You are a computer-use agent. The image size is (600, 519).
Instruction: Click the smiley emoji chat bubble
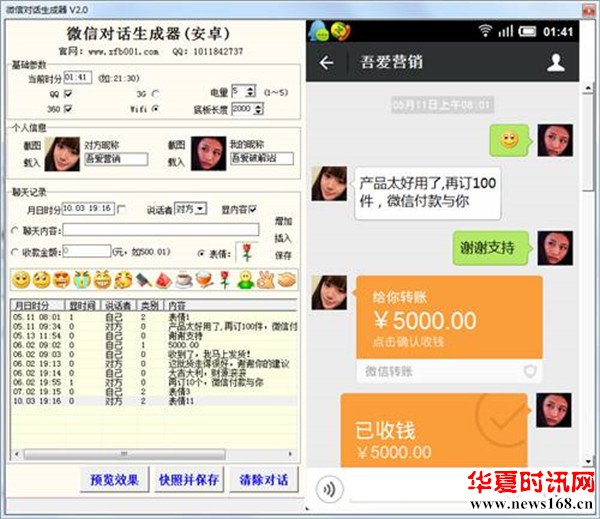point(510,140)
